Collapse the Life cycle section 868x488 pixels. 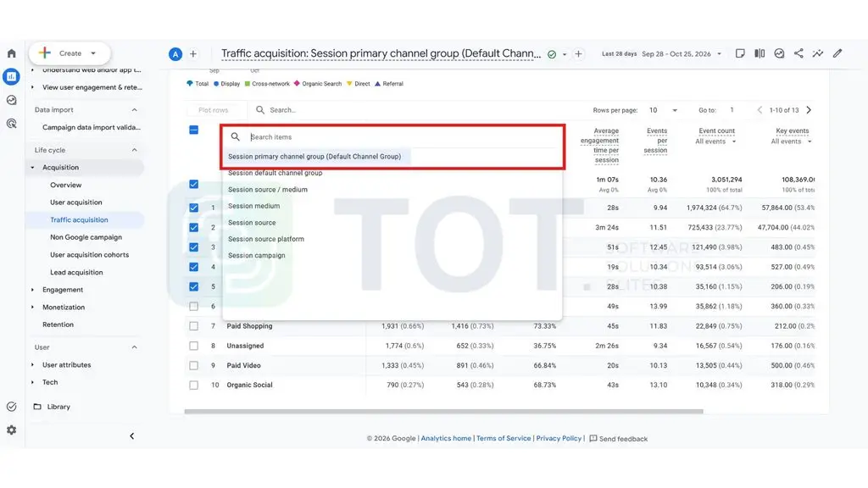coord(135,150)
